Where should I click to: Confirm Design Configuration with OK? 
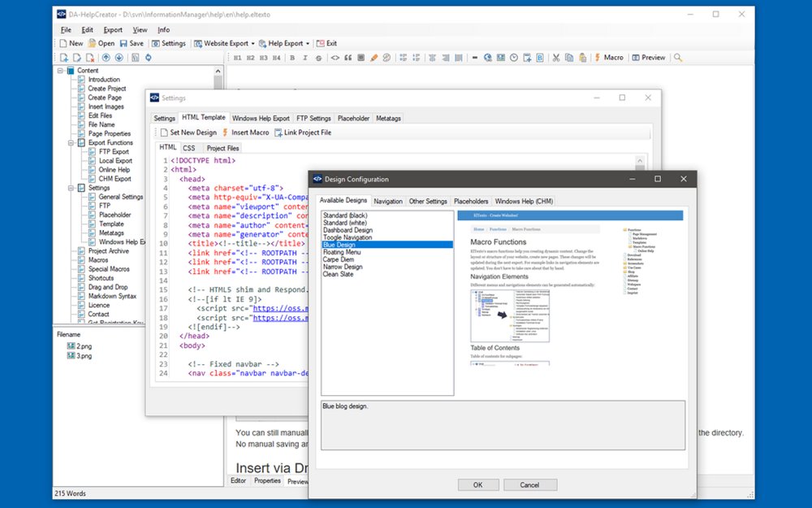point(478,485)
